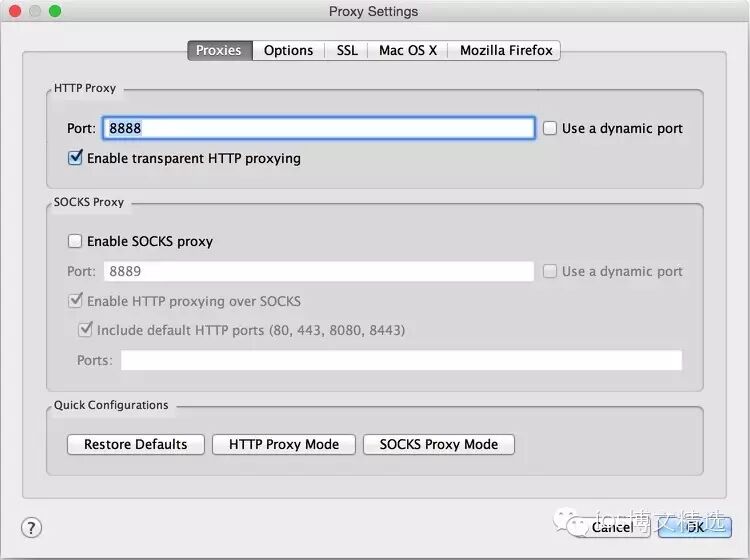Click Restore Defaults button
The image size is (750, 560).
(136, 444)
